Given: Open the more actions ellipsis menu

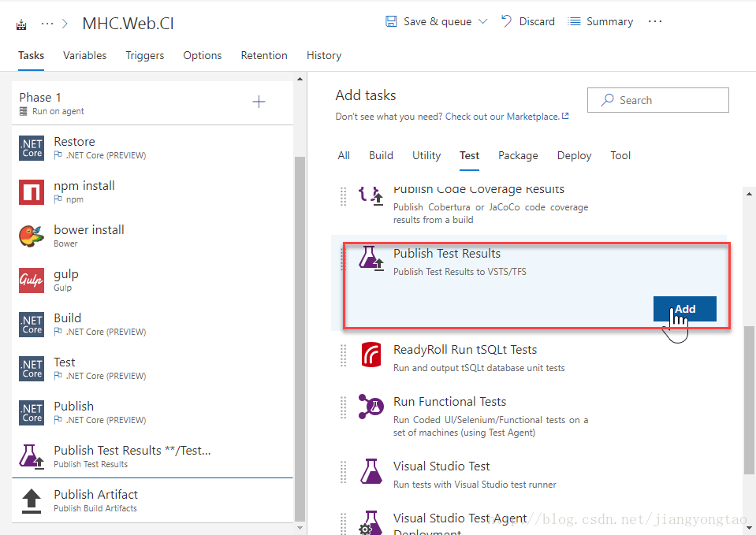Looking at the screenshot, I should click(x=655, y=21).
